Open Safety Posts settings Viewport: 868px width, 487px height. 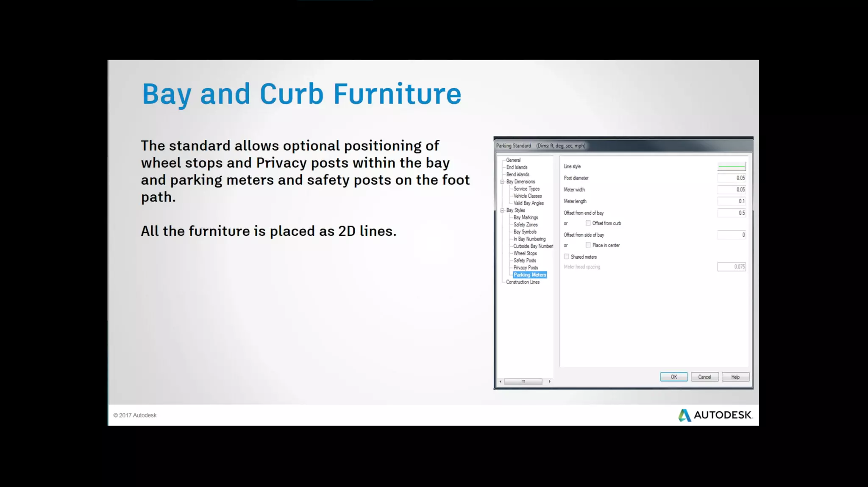(x=525, y=261)
